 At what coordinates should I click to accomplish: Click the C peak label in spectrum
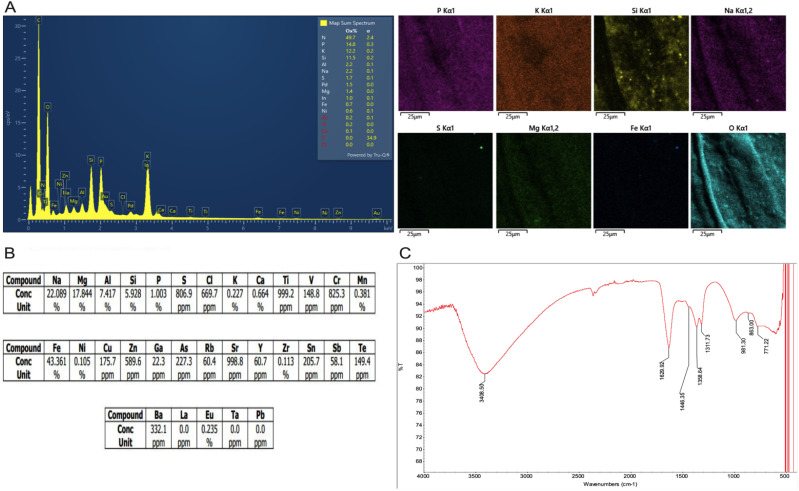point(38,20)
